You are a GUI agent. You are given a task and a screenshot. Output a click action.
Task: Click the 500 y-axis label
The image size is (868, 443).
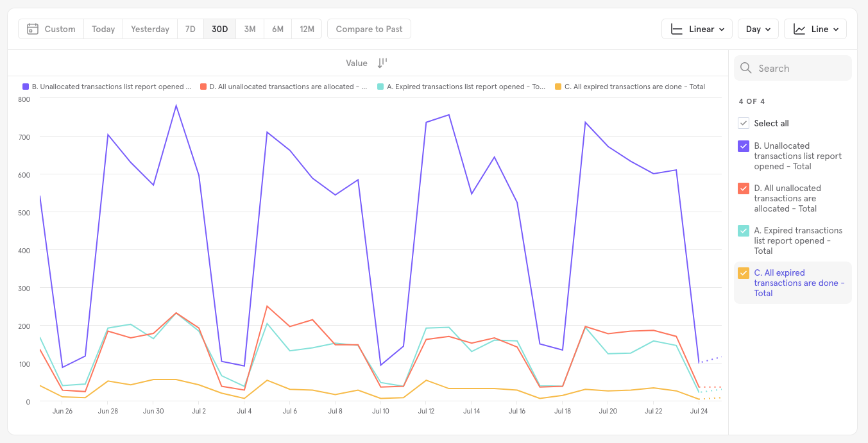coord(24,213)
